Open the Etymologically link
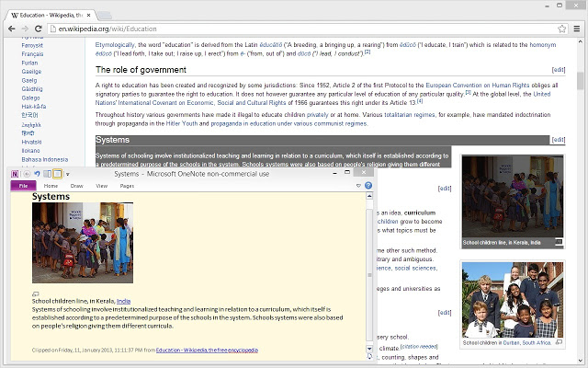 pyautogui.click(x=115, y=45)
